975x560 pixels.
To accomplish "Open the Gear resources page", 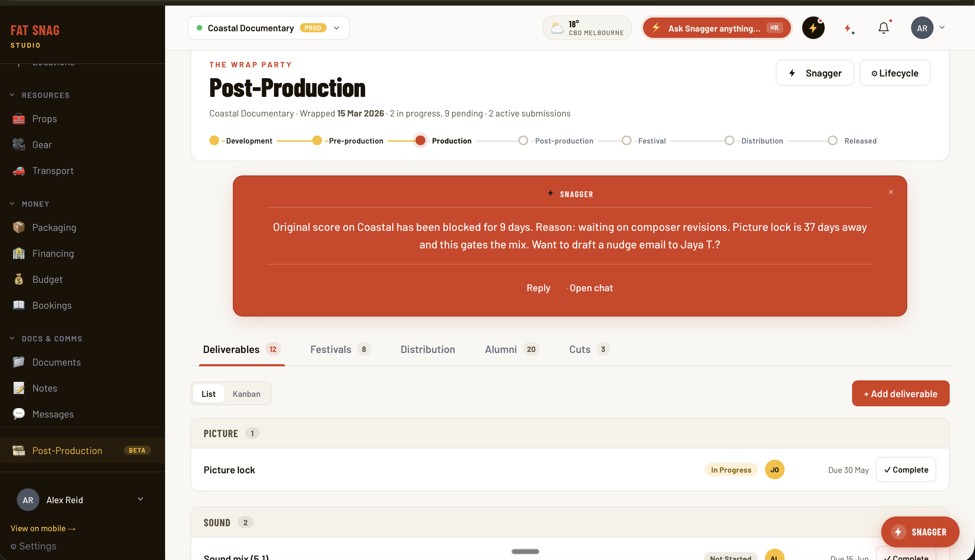I will tap(42, 145).
